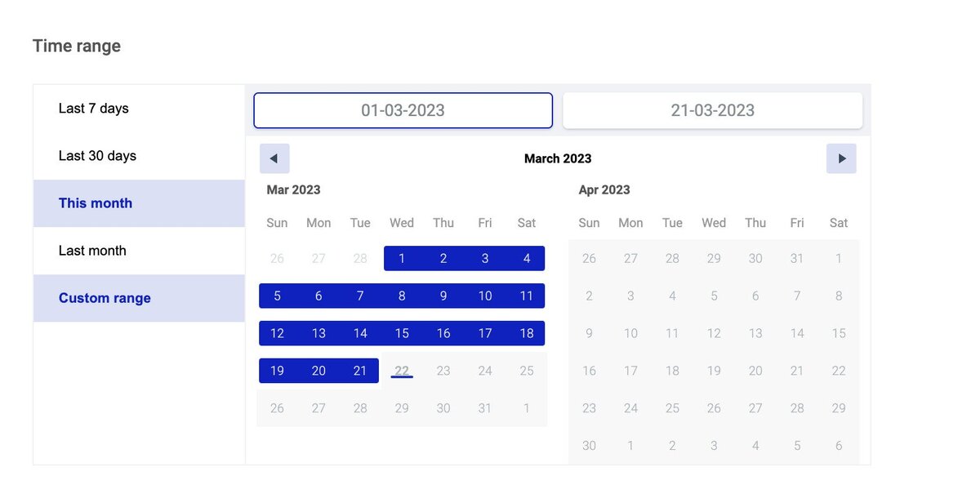Click today's underlined date, March 22

pyautogui.click(x=402, y=371)
